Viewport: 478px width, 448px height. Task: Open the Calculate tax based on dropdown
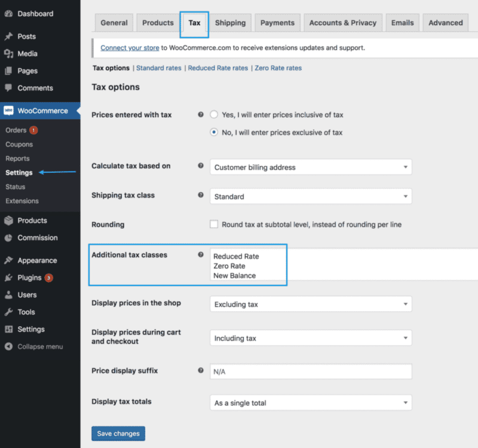[x=311, y=167]
